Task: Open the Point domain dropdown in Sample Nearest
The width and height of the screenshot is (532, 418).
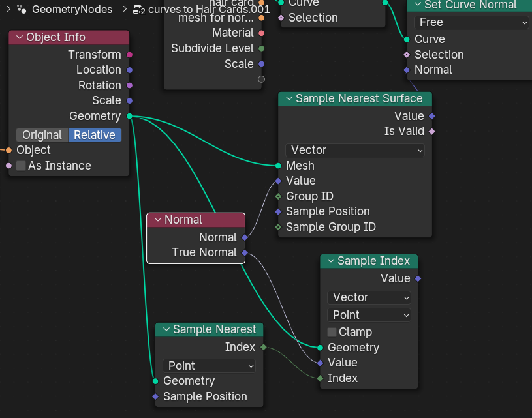Action: click(x=209, y=366)
